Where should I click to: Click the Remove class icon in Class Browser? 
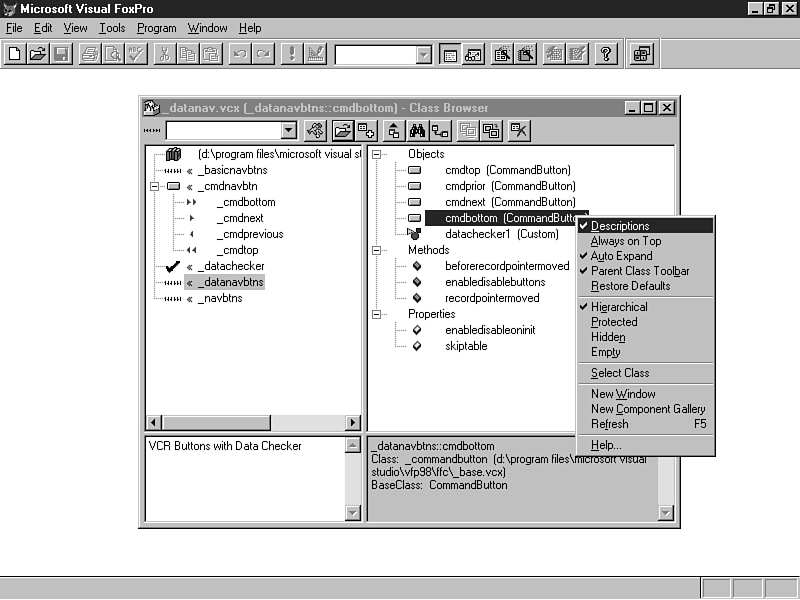518,130
